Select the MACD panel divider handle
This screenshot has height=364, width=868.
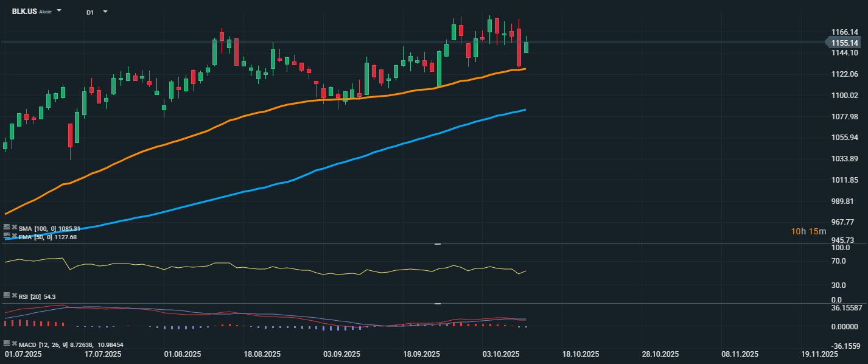click(x=437, y=303)
